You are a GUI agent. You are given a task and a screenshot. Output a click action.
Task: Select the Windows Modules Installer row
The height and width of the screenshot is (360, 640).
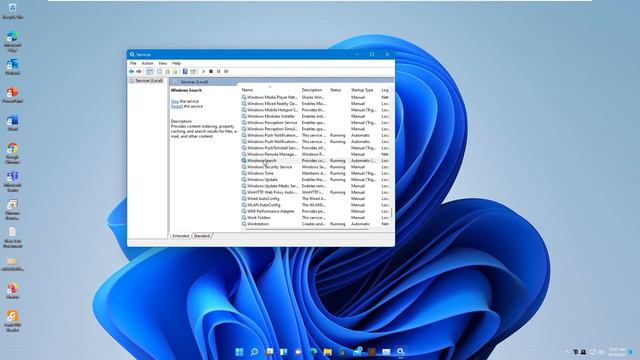(315, 116)
